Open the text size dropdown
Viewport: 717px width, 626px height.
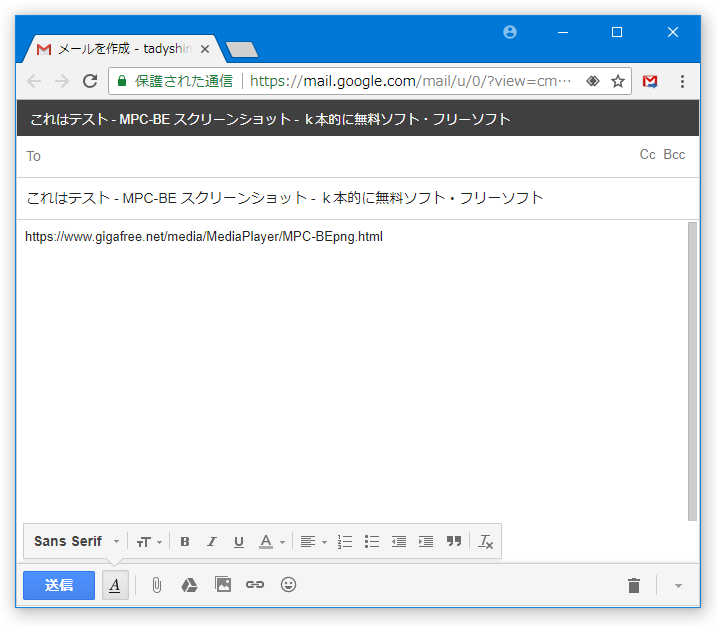point(149,542)
